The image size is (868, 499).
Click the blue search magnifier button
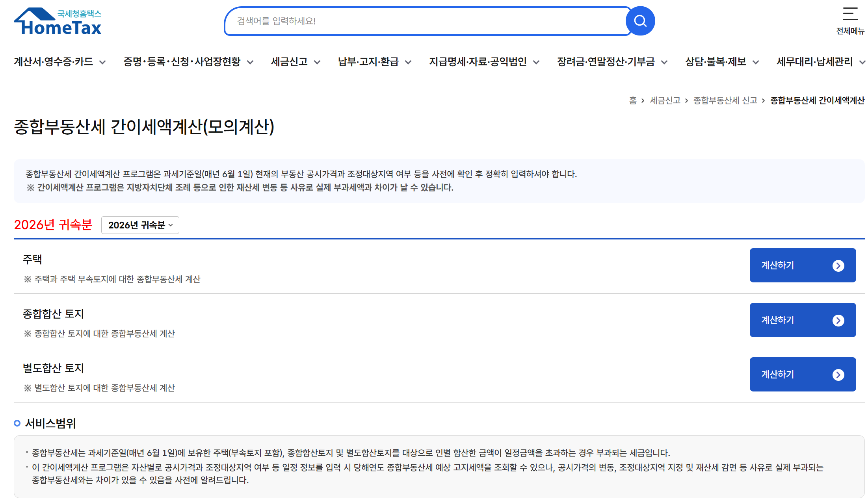(x=640, y=21)
